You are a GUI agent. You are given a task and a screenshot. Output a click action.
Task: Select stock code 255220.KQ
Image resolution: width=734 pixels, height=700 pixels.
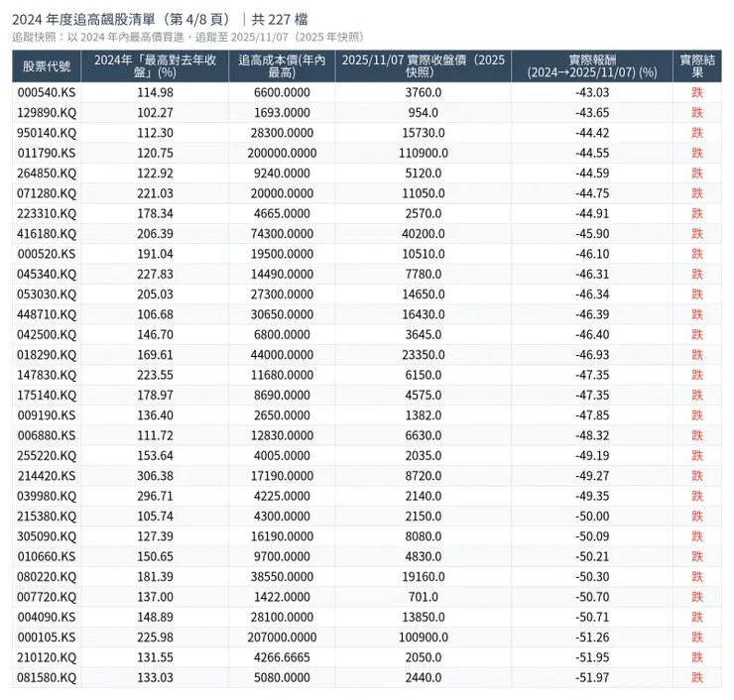pos(47,456)
